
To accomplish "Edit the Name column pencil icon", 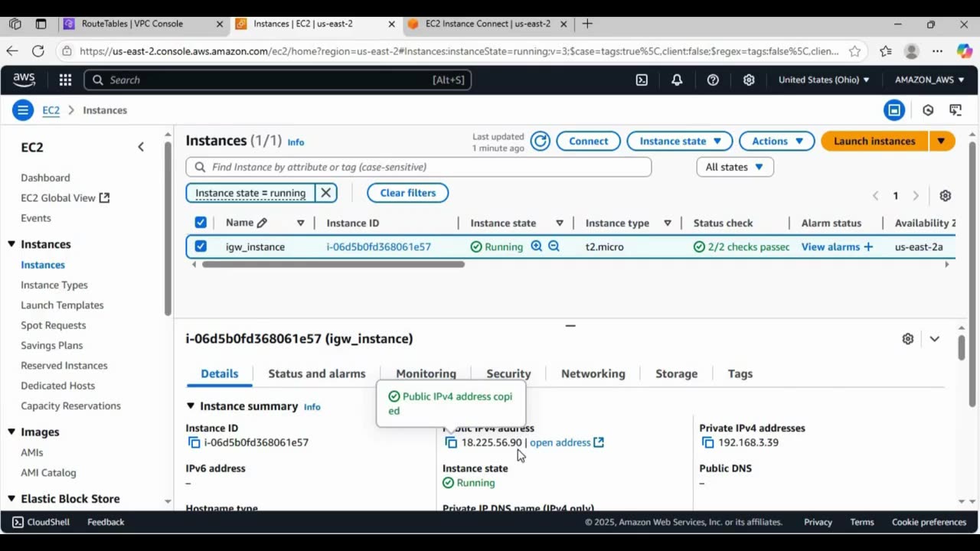I will (x=262, y=223).
